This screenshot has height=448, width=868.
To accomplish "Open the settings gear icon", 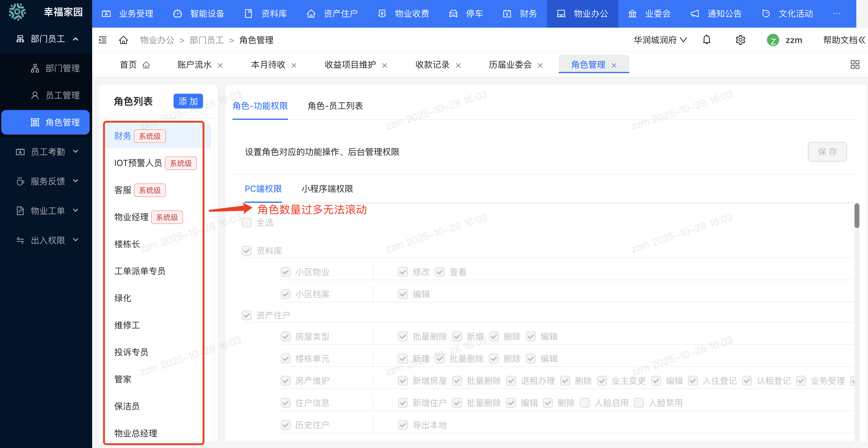I will click(x=740, y=40).
